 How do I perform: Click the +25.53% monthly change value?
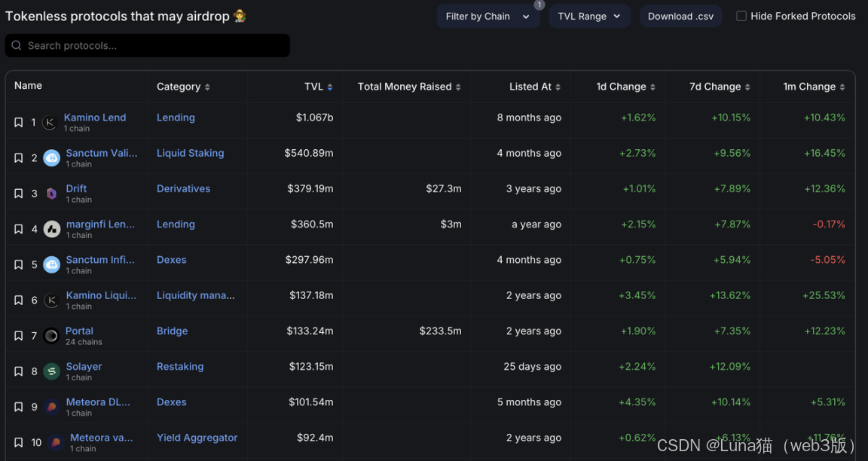(x=824, y=295)
